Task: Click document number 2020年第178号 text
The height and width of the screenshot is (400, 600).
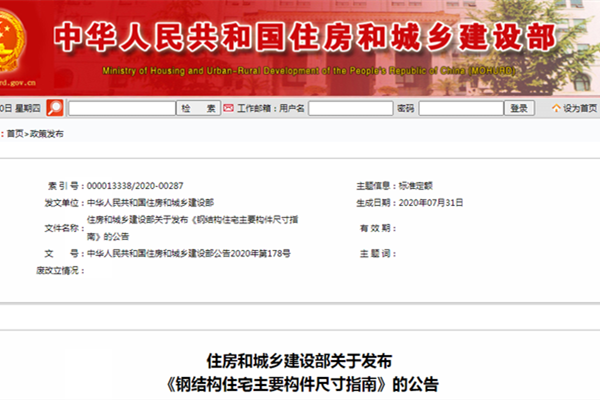Action: click(189, 253)
